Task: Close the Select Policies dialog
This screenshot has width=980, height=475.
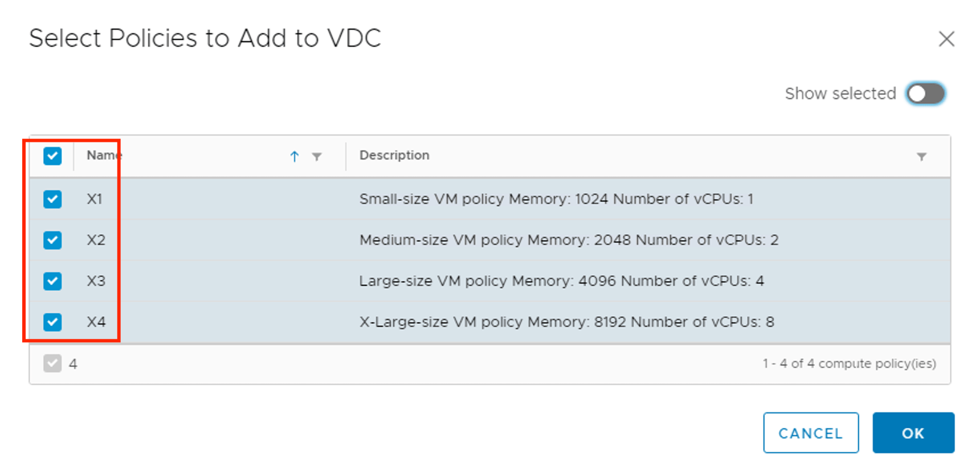Action: 946,39
